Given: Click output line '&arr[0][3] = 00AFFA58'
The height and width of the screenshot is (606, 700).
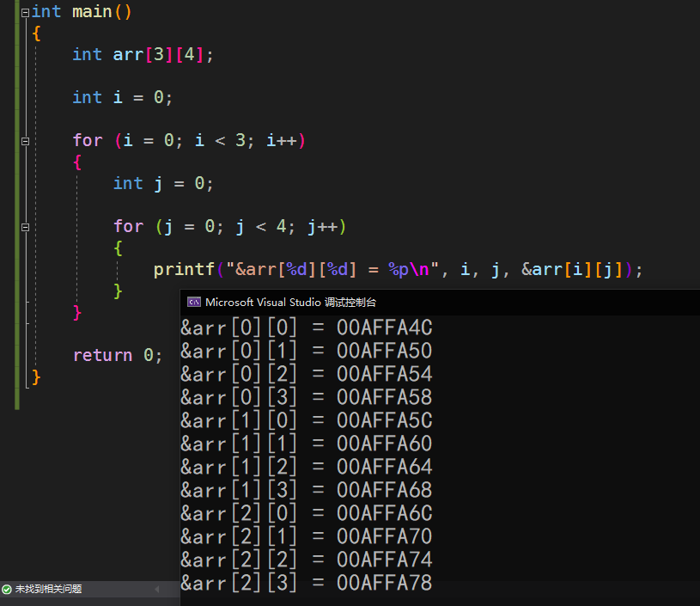Looking at the screenshot, I should click(307, 397).
